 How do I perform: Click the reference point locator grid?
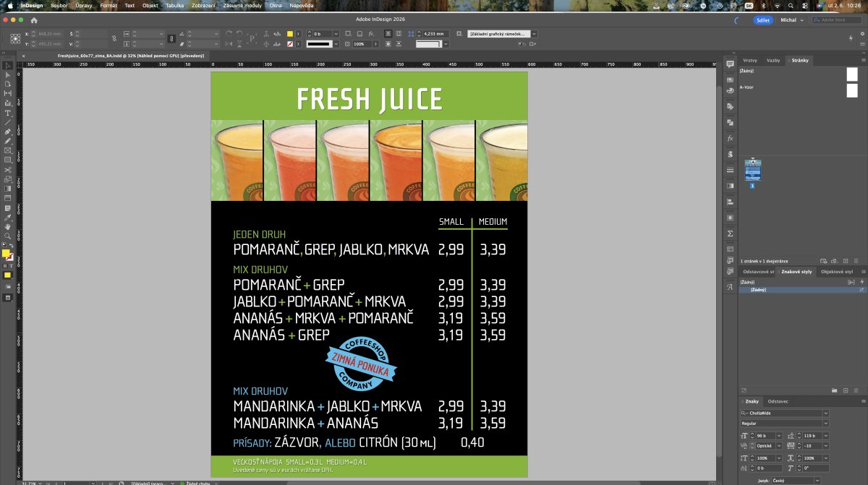[14, 39]
